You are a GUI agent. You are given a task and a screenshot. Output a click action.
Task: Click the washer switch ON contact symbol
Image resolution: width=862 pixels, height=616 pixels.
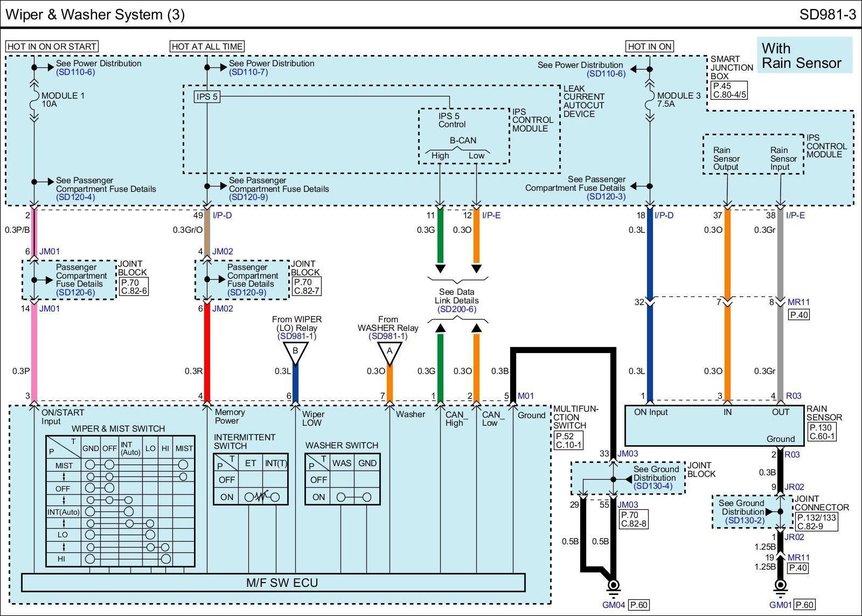[353, 497]
